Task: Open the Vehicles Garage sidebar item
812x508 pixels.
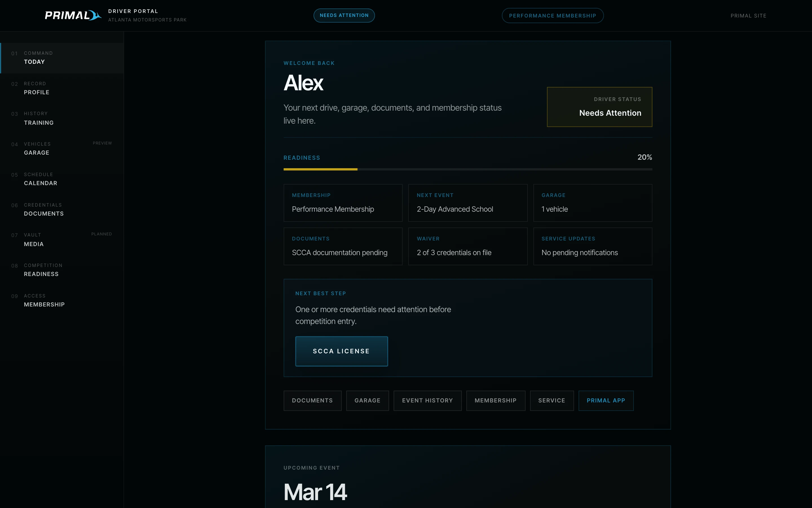Action: [62, 148]
